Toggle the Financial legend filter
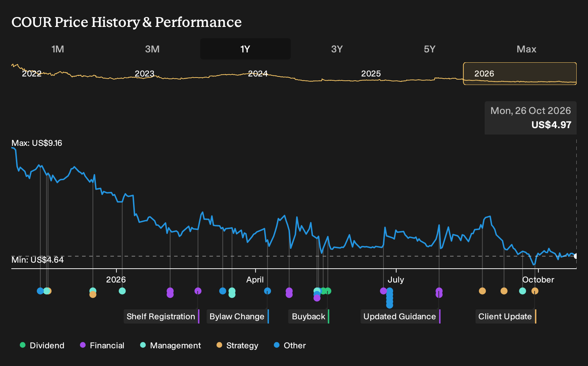Screen dimensions: 588x366 point(102,345)
